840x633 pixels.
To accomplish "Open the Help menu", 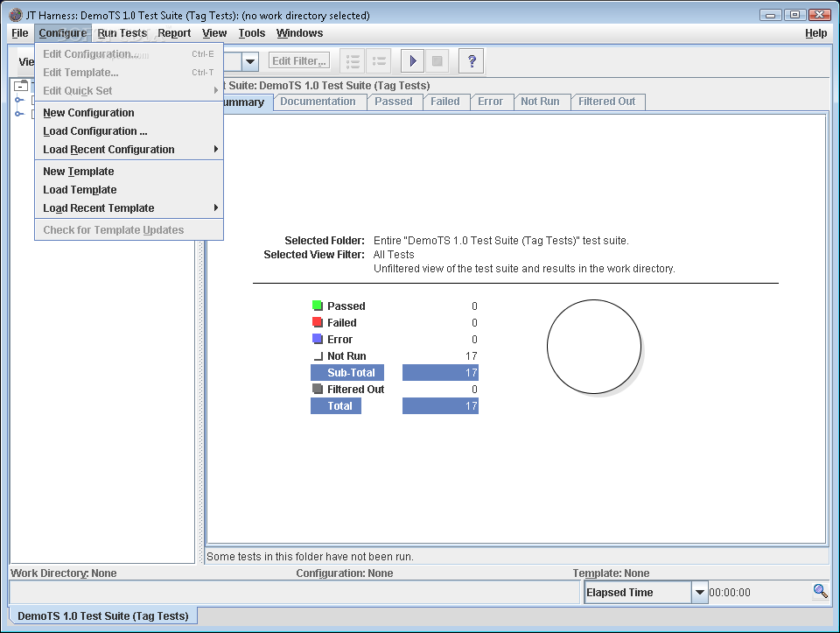I will tap(815, 33).
